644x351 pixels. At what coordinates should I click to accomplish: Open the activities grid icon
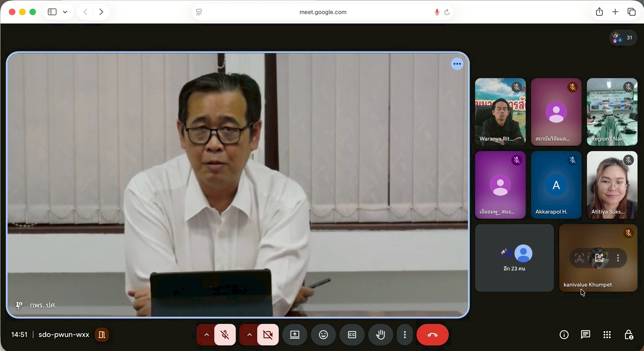click(x=607, y=335)
